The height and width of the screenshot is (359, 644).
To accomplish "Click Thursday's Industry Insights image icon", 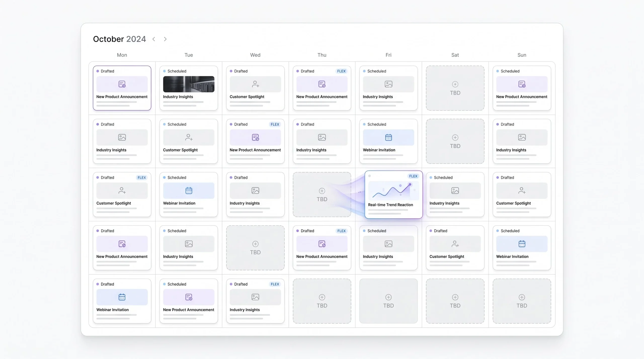I will 322,137.
